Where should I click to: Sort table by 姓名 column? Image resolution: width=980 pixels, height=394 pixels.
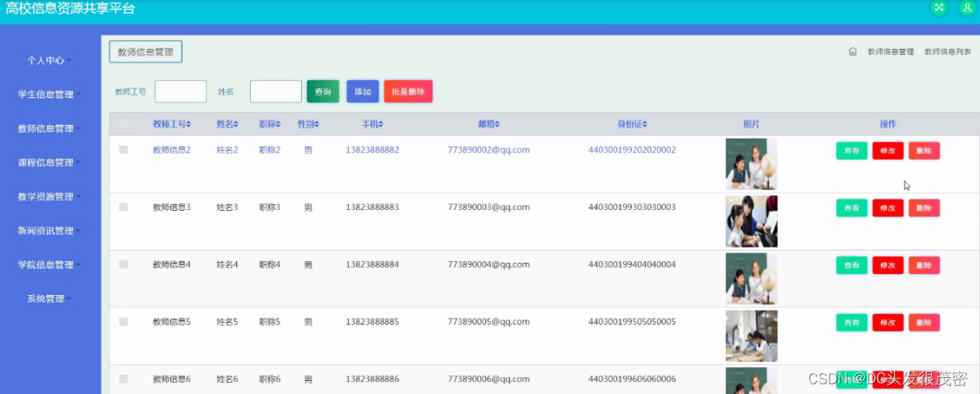227,124
